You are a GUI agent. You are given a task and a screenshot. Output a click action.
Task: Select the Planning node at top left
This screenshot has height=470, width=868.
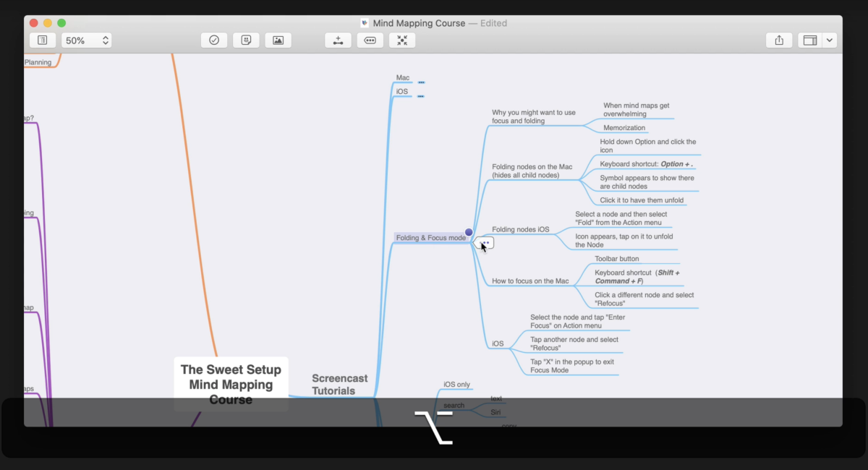pos(38,62)
